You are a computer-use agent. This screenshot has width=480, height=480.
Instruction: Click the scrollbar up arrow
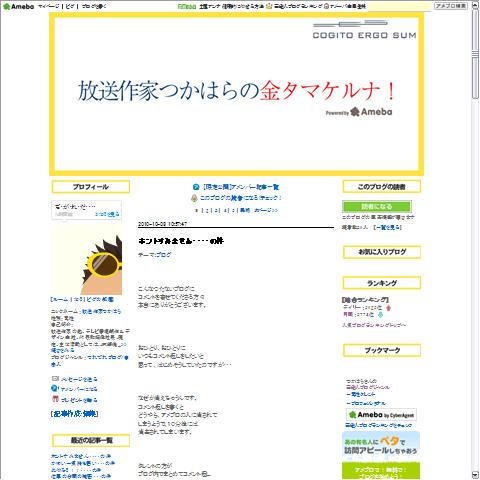(x=475, y=5)
